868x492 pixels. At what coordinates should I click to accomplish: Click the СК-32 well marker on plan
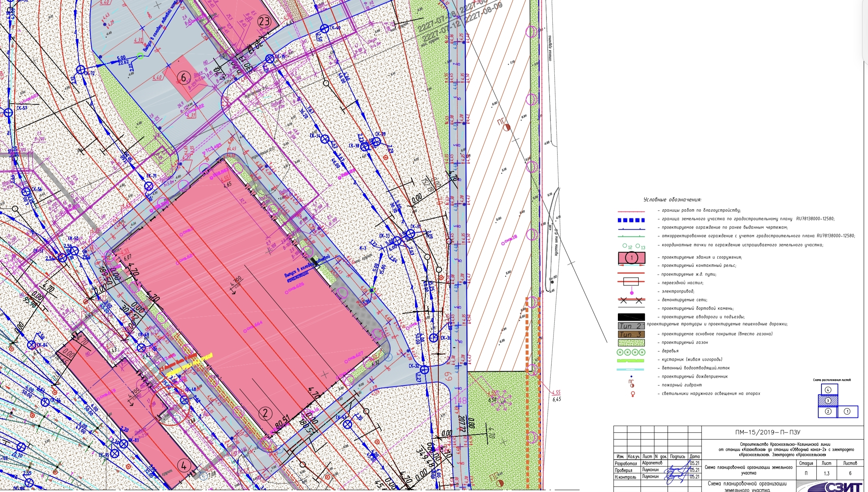[424, 370]
